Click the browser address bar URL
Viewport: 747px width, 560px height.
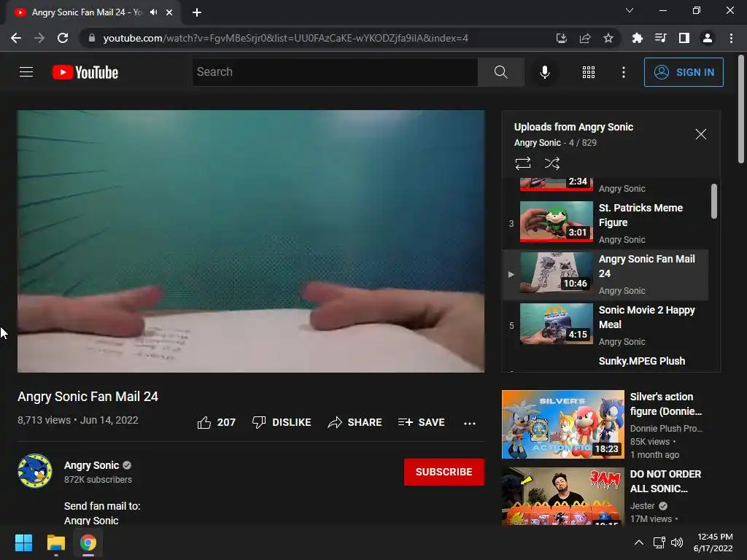285,38
